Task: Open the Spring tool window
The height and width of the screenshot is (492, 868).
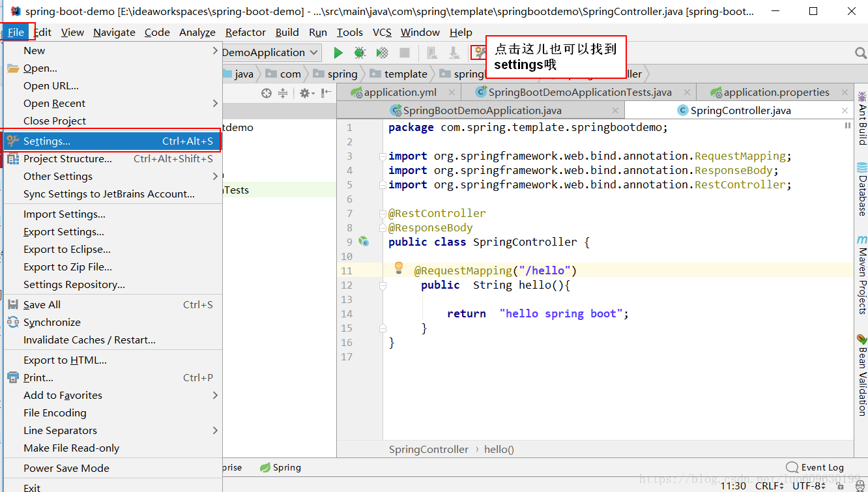Action: coord(280,467)
